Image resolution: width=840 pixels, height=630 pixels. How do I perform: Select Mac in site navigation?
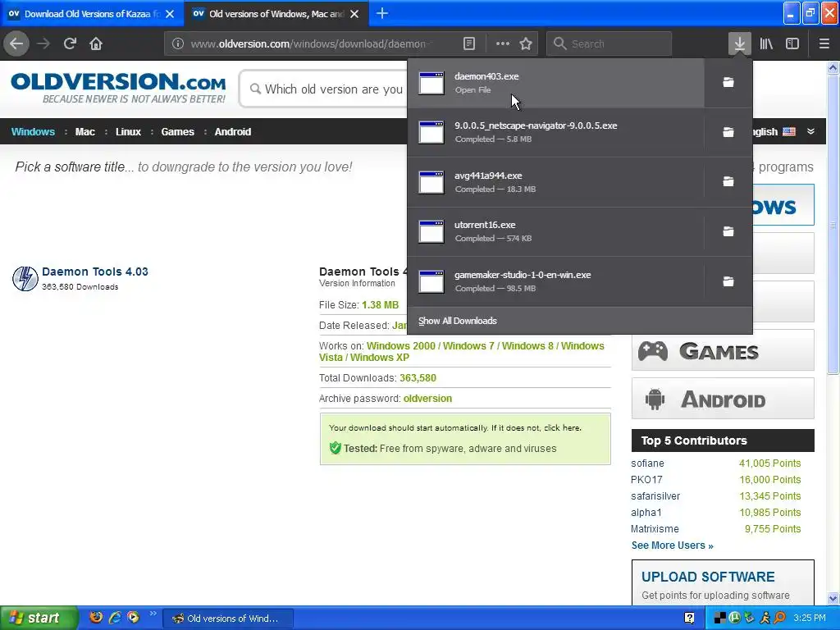click(x=84, y=132)
